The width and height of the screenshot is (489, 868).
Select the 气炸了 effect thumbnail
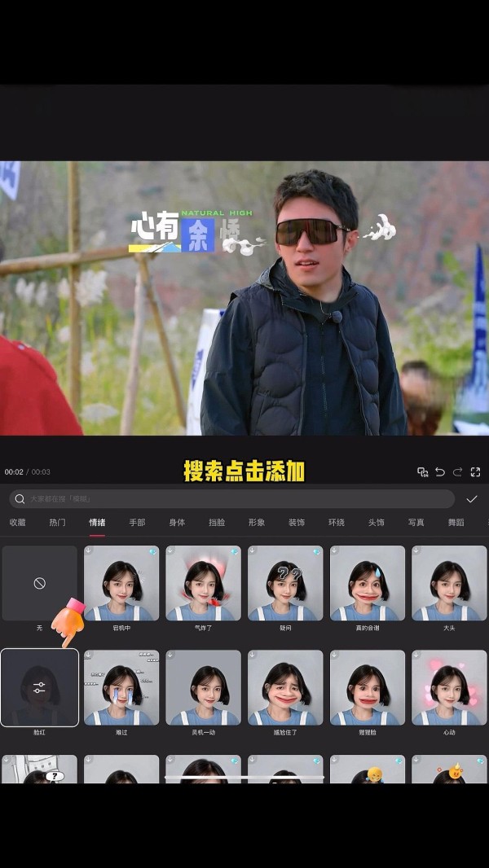(203, 583)
